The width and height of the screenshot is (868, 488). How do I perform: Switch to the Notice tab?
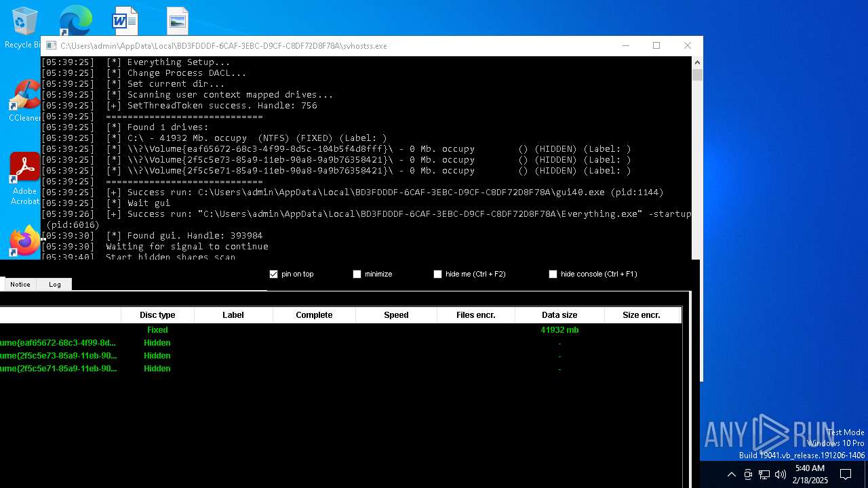click(x=20, y=285)
